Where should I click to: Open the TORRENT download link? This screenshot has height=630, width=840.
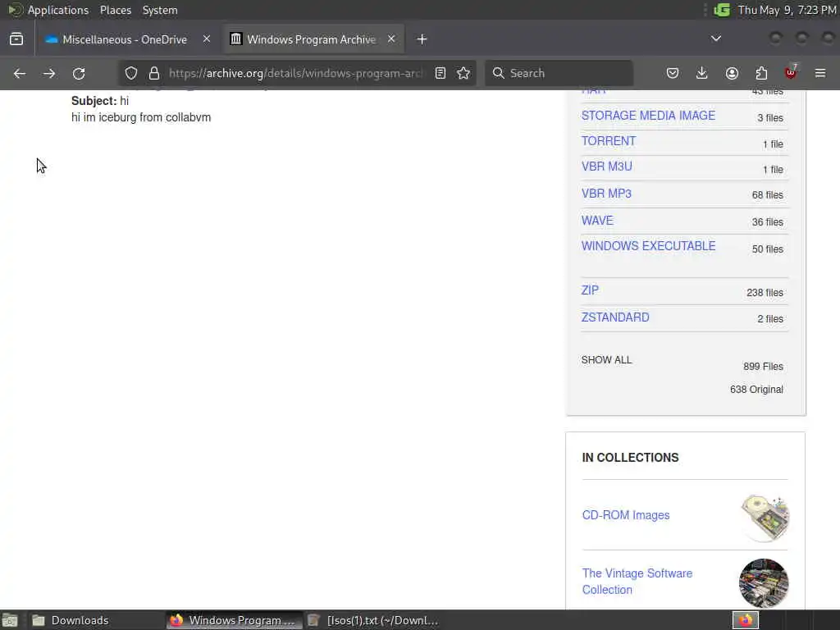[x=609, y=141]
